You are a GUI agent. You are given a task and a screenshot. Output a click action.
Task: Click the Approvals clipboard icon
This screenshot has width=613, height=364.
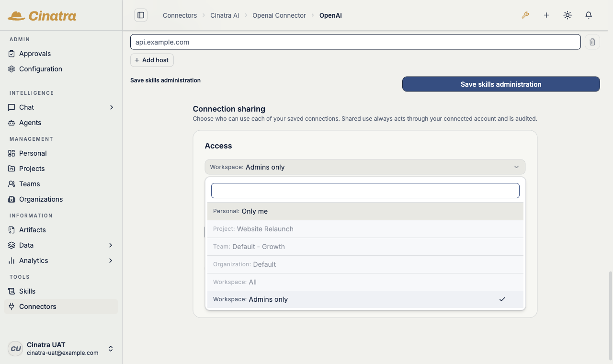[11, 54]
